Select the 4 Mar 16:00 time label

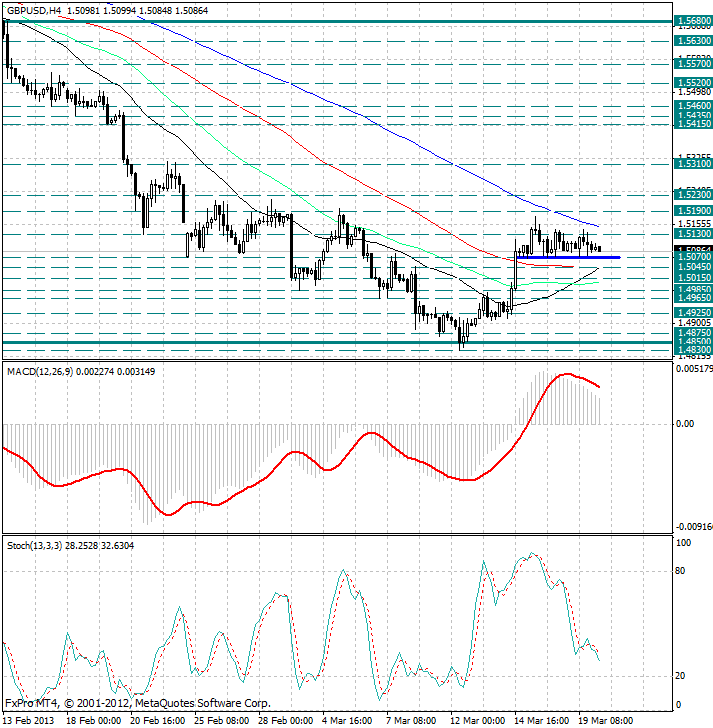(x=347, y=721)
